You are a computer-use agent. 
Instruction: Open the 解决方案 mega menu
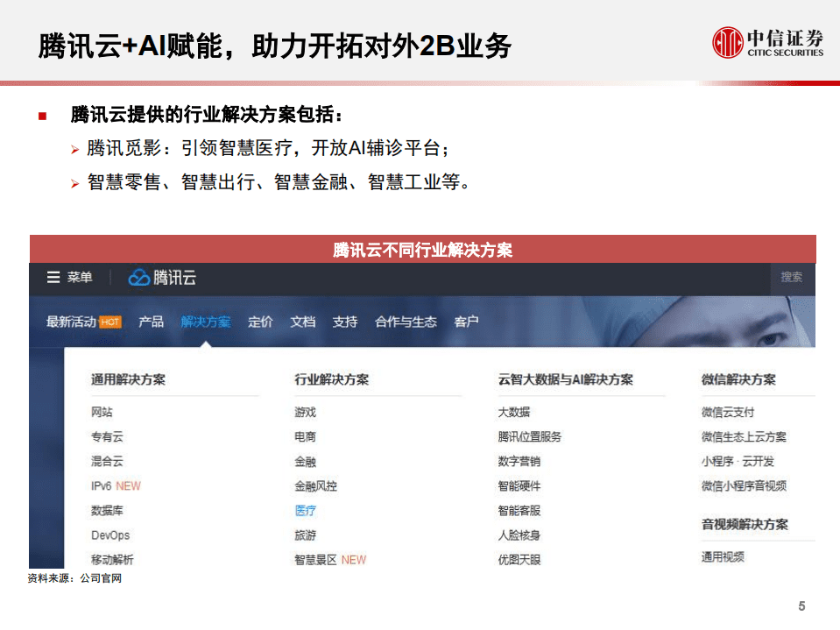(x=206, y=321)
